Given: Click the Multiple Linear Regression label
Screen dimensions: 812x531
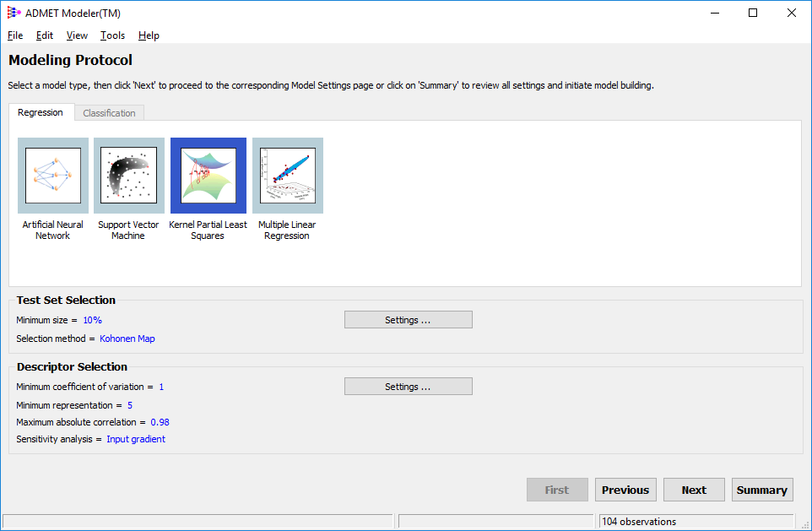Looking at the screenshot, I should pyautogui.click(x=287, y=230).
